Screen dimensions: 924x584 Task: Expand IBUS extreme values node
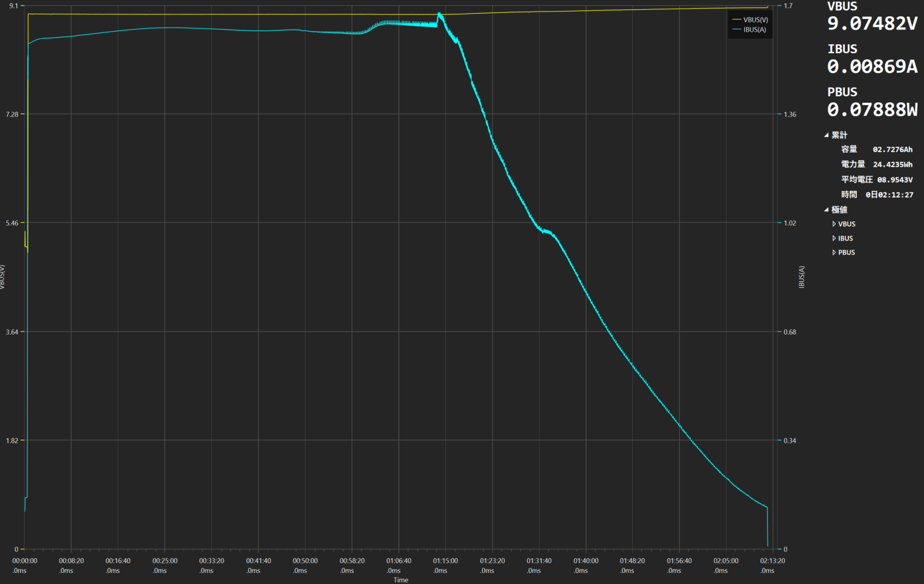click(834, 239)
